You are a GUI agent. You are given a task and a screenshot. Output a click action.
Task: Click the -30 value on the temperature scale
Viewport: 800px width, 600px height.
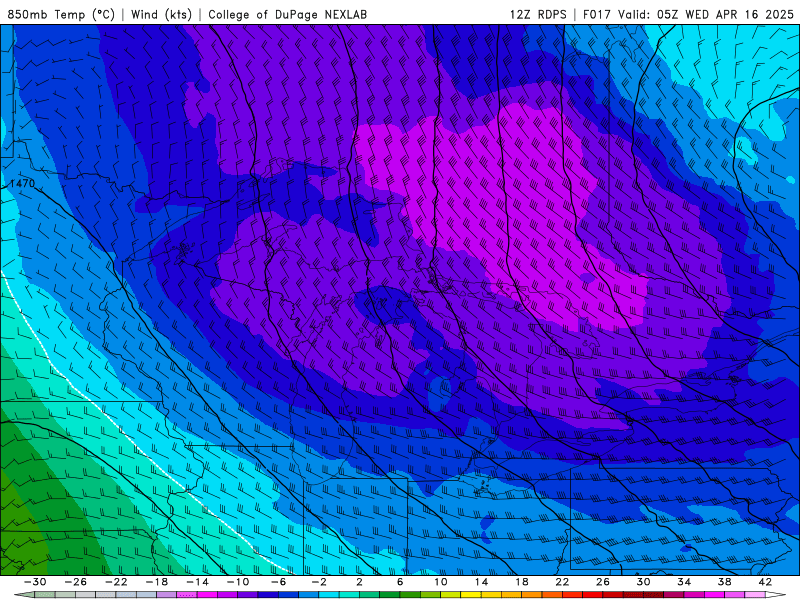point(35,582)
